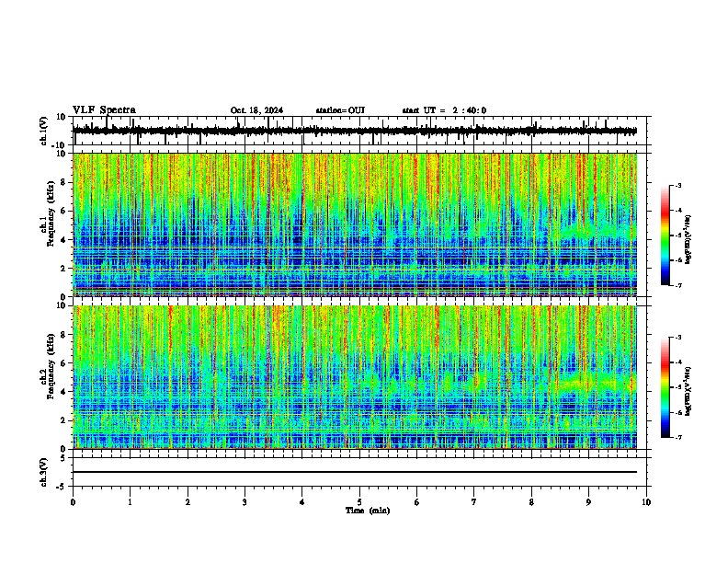This screenshot has height=563, width=728.
Task: Click the "ch.1(V)" axis label
Action: [x=44, y=131]
